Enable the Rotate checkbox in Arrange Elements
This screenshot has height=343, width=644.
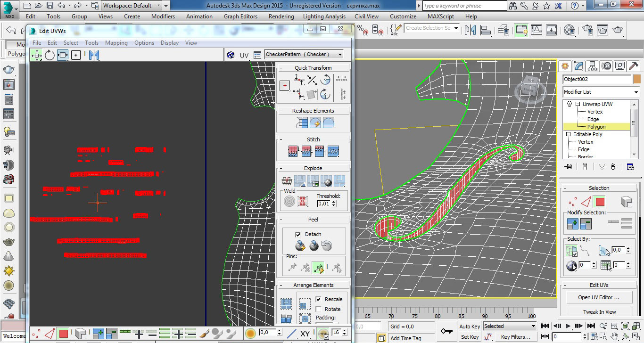click(318, 309)
